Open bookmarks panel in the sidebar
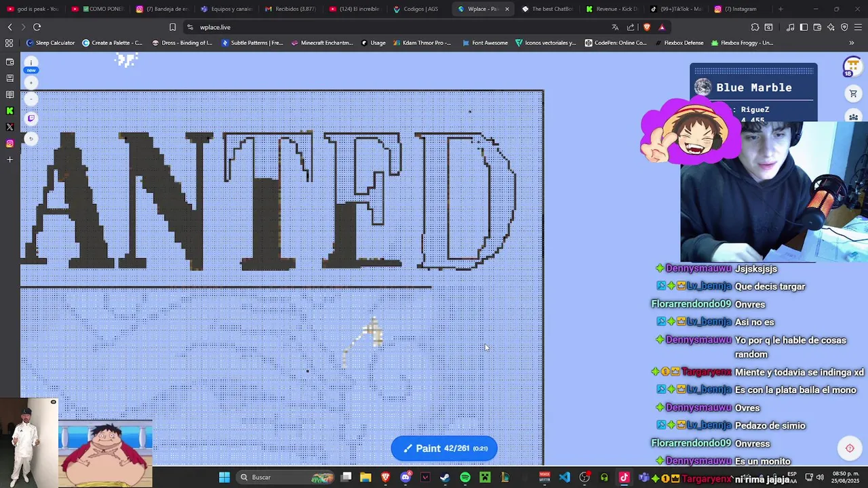The image size is (868, 488). coord(9,78)
